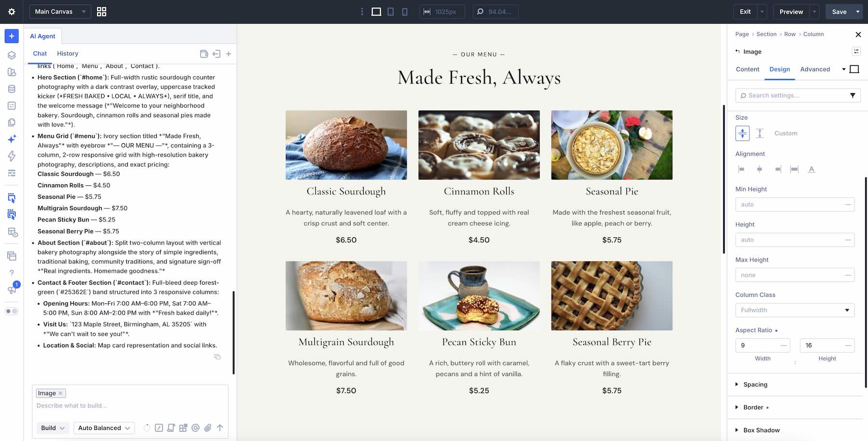Open the Exit button dropdown arrow
The image size is (868, 441).
[x=762, y=12]
